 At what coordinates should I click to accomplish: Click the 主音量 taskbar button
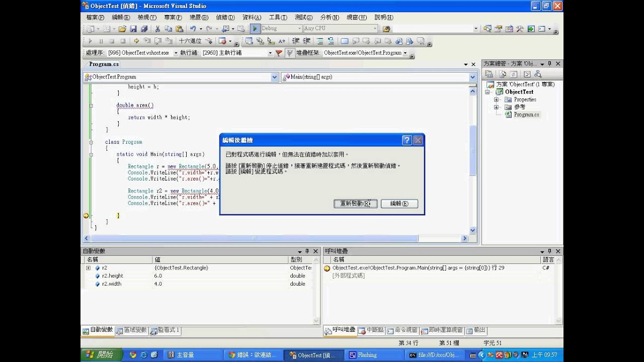193,355
